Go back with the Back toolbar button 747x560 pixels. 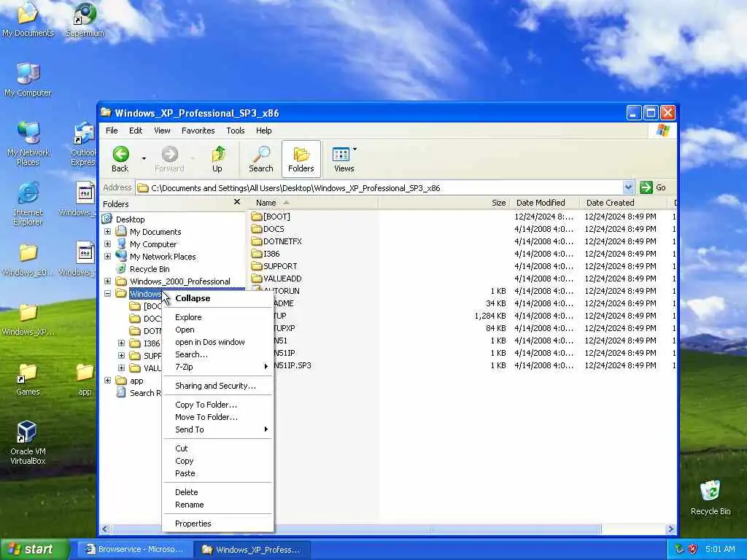(120, 159)
